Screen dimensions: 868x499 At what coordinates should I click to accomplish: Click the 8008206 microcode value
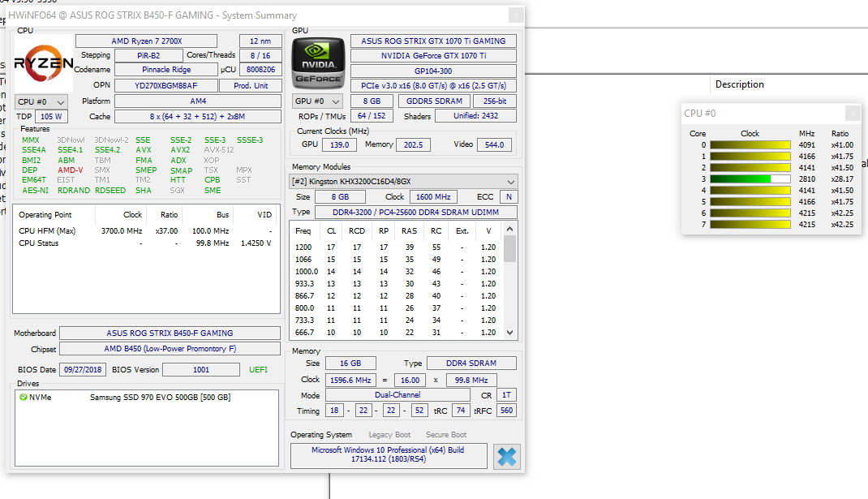(260, 70)
